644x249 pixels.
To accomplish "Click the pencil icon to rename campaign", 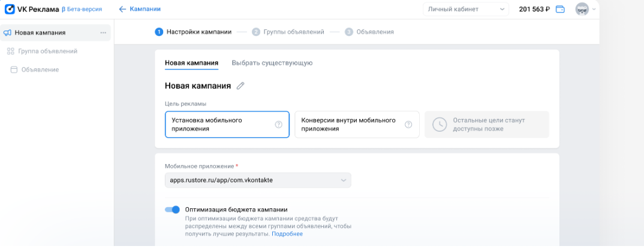I will tap(240, 86).
